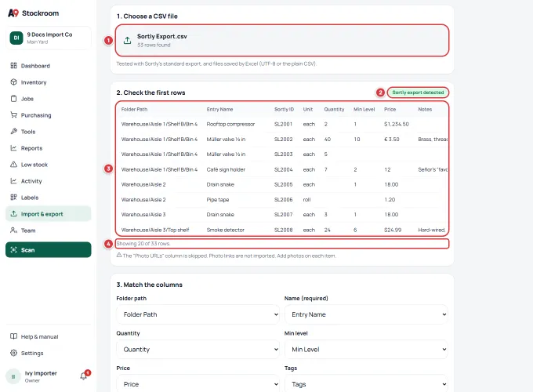This screenshot has width=533, height=392.
Task: Click the SL2005 Sortly ID cell
Action: click(x=284, y=184)
